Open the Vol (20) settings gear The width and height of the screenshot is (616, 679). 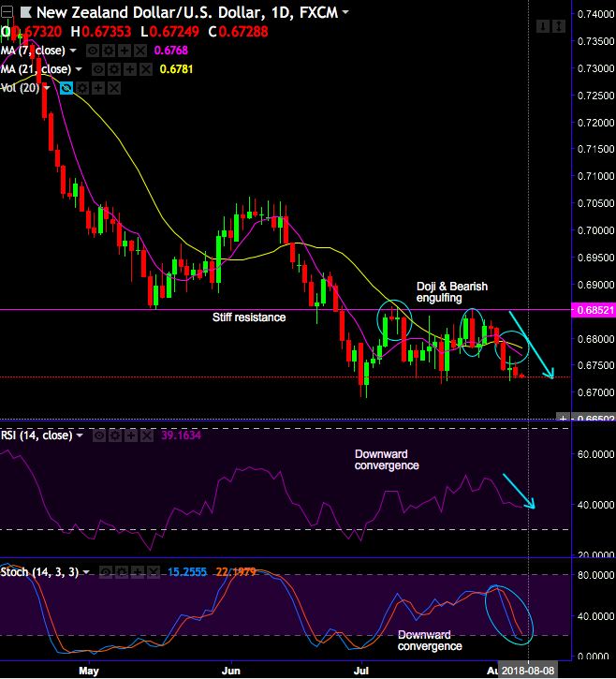pyautogui.click(x=82, y=88)
